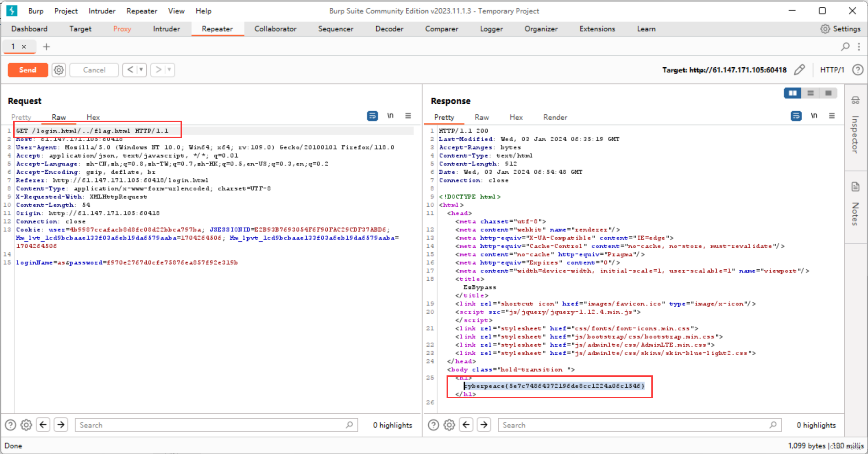Switch to the Sequencer tab
Viewport: 868px width, 454px height.
(x=336, y=29)
